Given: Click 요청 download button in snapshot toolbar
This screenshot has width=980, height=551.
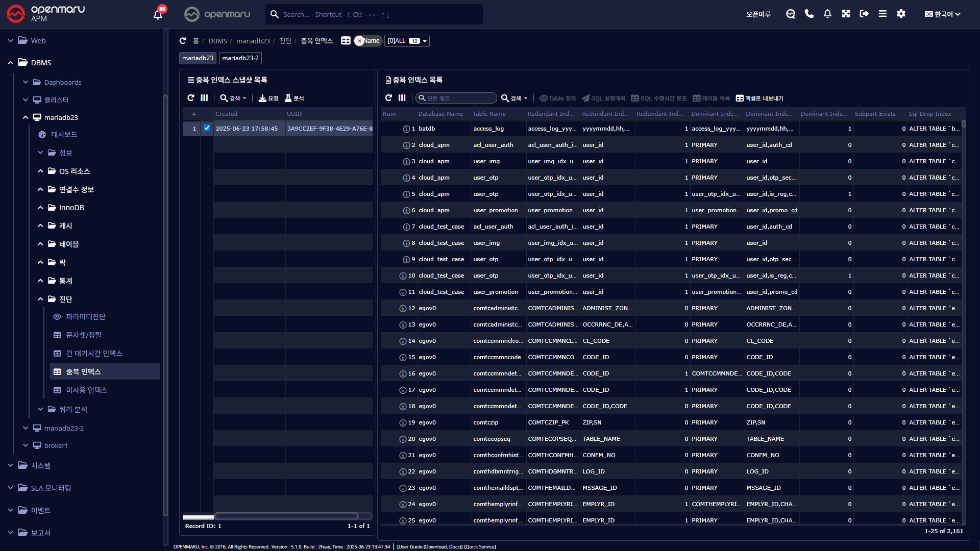Looking at the screenshot, I should 268,98.
